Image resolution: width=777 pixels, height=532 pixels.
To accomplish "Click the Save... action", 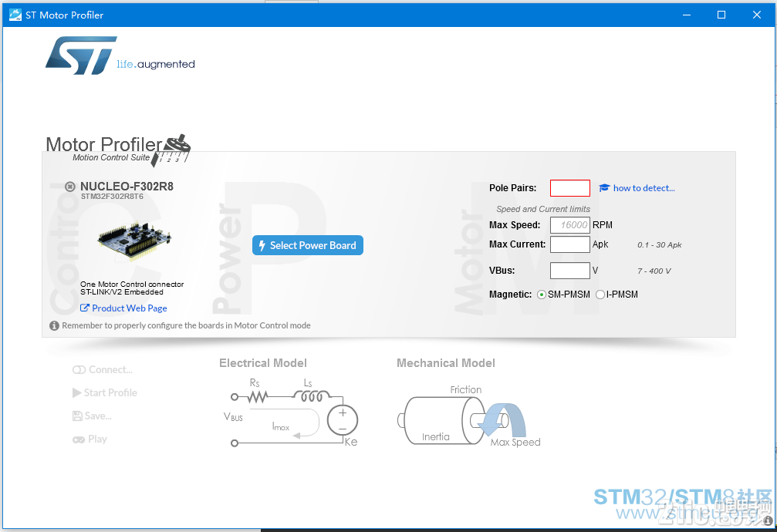I will click(92, 416).
